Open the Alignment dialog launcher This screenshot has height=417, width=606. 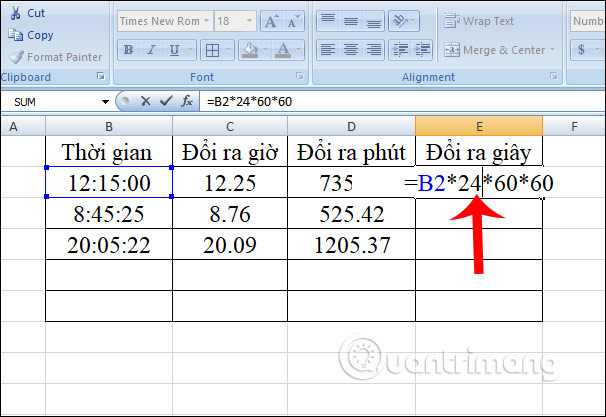coord(554,76)
